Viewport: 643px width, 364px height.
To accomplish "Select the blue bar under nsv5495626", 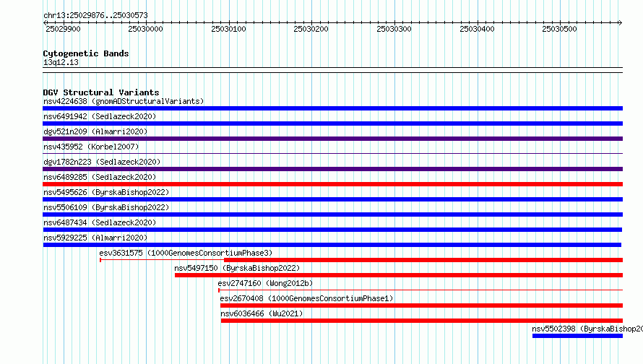I will pos(332,199).
